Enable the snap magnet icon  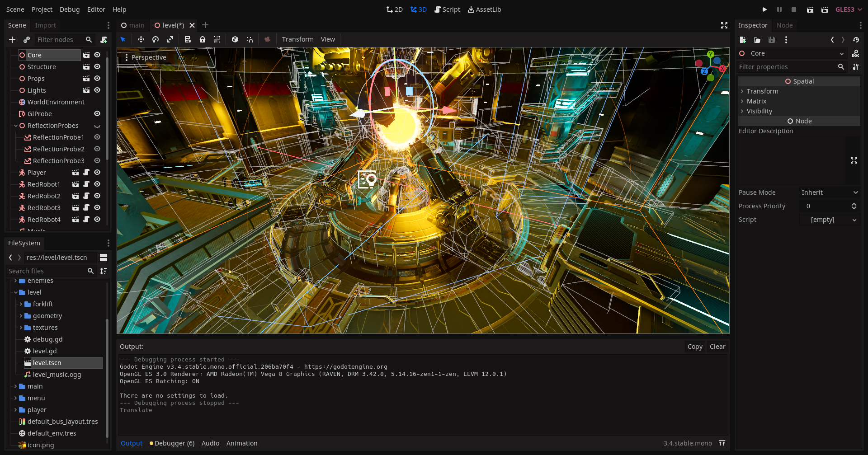click(x=250, y=39)
